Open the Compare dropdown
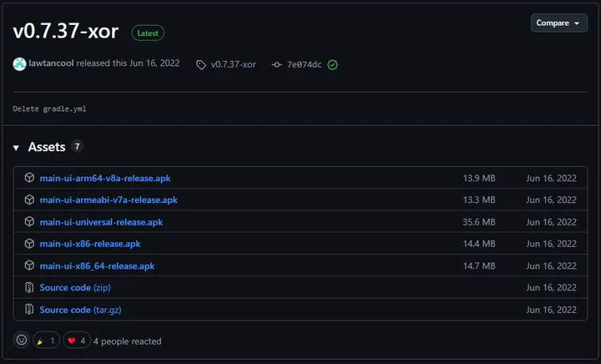Image resolution: width=601 pixels, height=364 pixels. point(558,23)
